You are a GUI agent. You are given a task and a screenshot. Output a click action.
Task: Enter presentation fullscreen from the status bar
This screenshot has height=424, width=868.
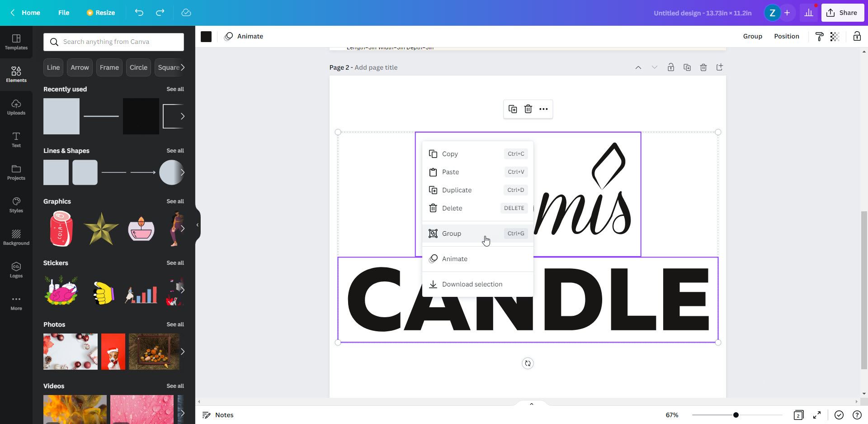(816, 415)
